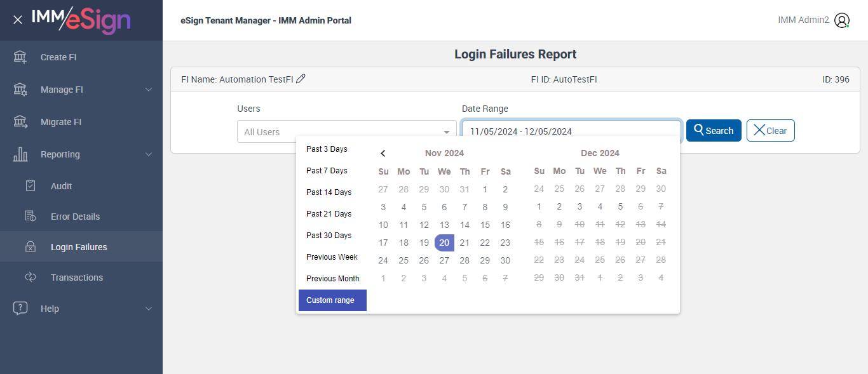Select the Past 7 Days preset

[327, 171]
